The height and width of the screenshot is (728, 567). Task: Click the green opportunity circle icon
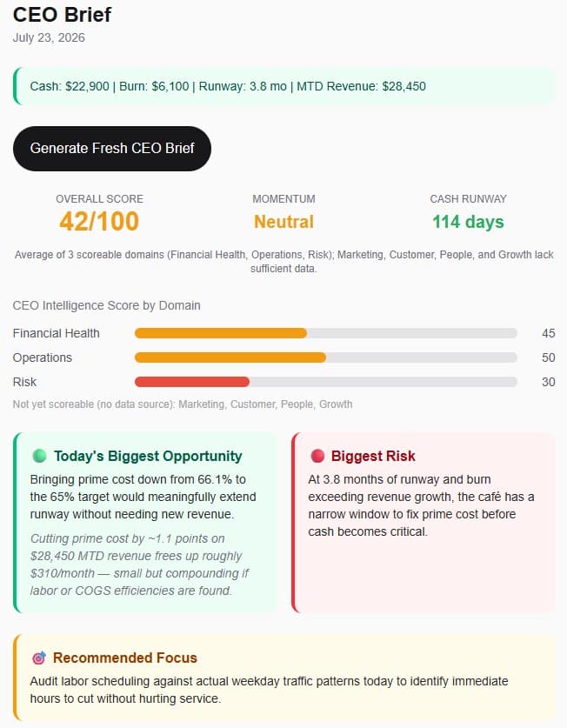[39, 456]
